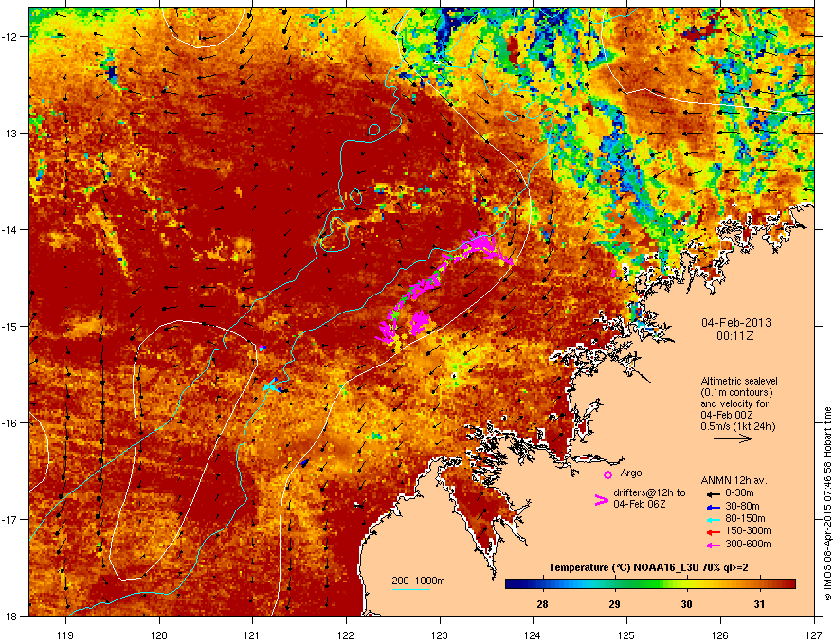Click the cyan isobath line sample under 200 1000m
834x644 pixels.
pos(411,589)
